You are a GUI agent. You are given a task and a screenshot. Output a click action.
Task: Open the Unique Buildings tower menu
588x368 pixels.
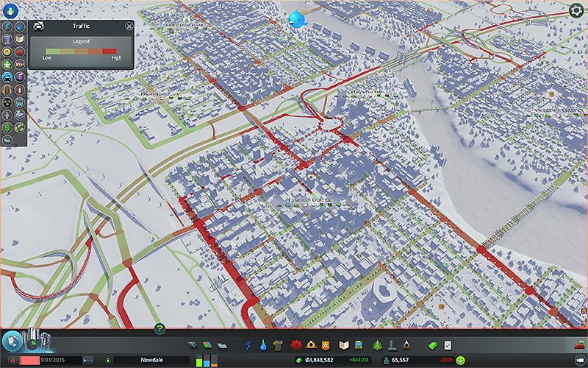pyautogui.click(x=392, y=345)
